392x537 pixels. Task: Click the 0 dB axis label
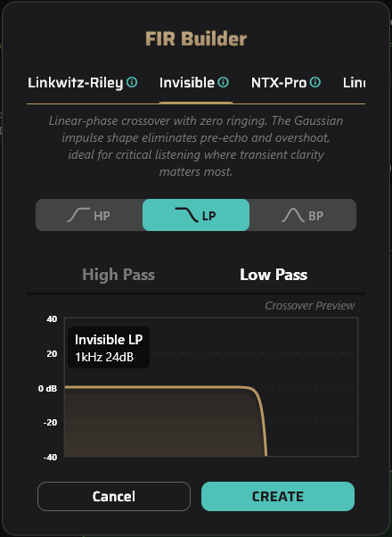pyautogui.click(x=47, y=388)
